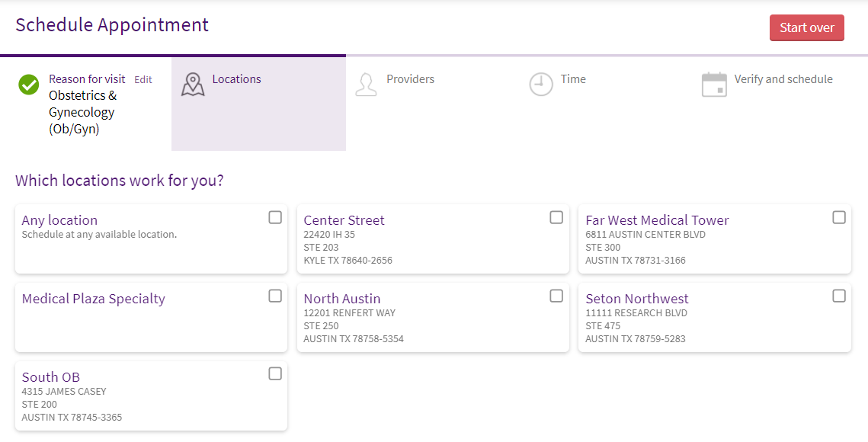Click the North Austin location title
Viewport: 868px width, 442px height.
tap(342, 299)
